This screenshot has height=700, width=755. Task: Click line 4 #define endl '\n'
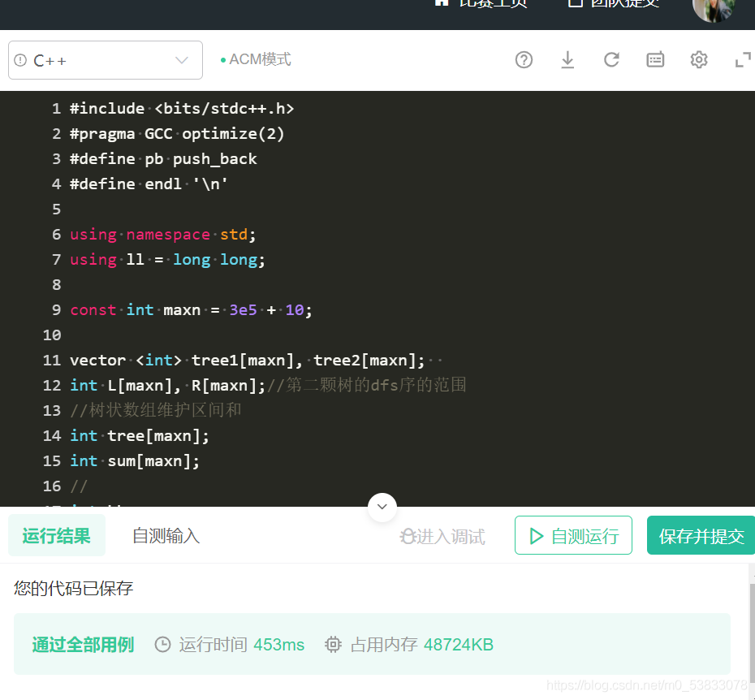click(x=149, y=184)
